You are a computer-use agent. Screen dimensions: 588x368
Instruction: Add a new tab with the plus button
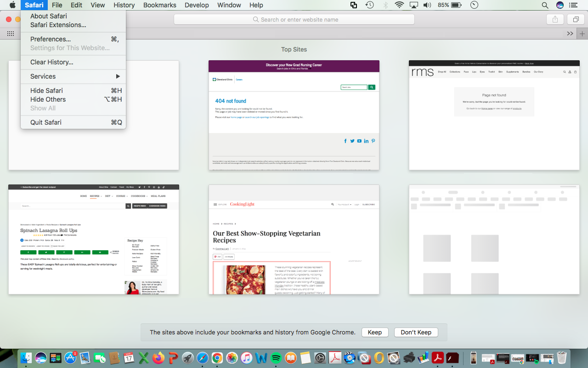tap(582, 34)
